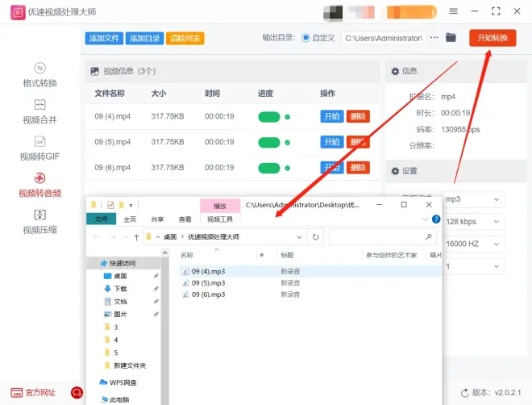Switch to the 共享 ribbon tab
532x405 pixels.
pyautogui.click(x=157, y=219)
